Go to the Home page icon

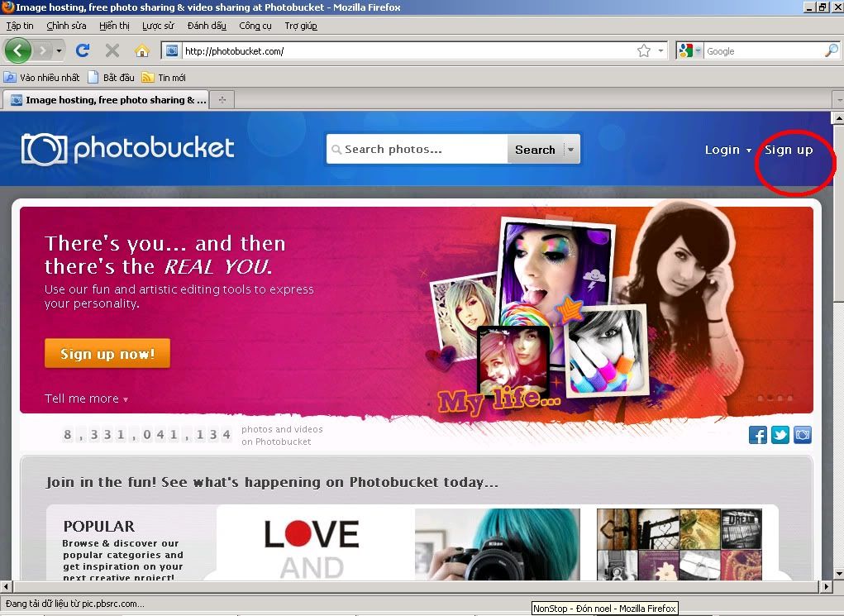(142, 51)
